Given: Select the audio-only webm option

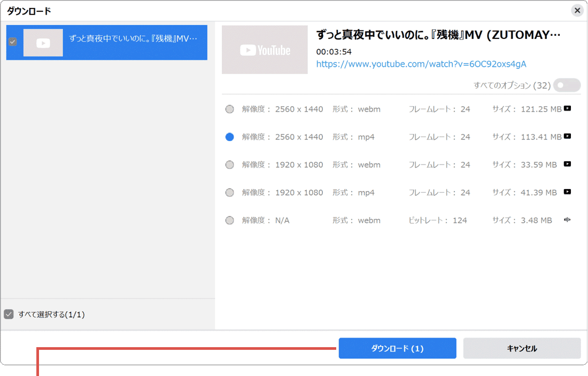Looking at the screenshot, I should 229,220.
